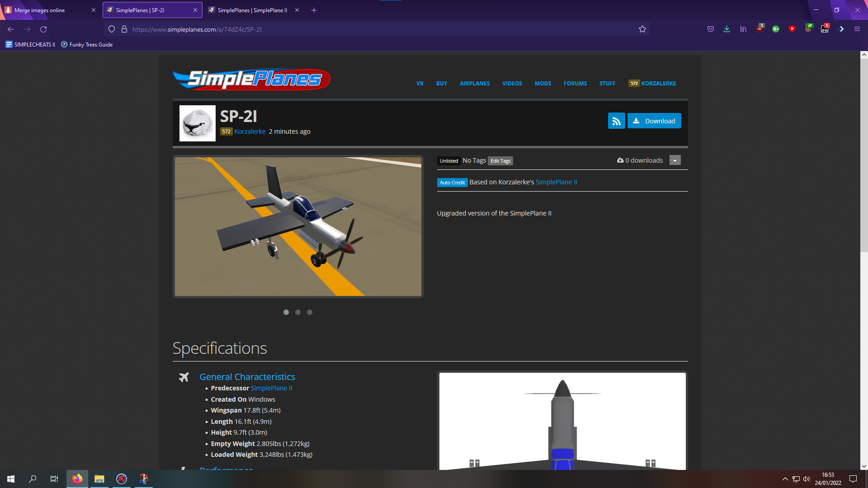Open the BUY menu item
Image resolution: width=868 pixels, height=488 pixels.
(x=442, y=84)
